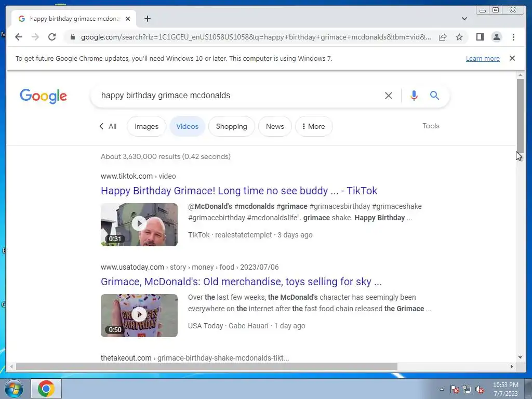Go to the Google homepage logo
The image size is (532, 399).
click(44, 96)
